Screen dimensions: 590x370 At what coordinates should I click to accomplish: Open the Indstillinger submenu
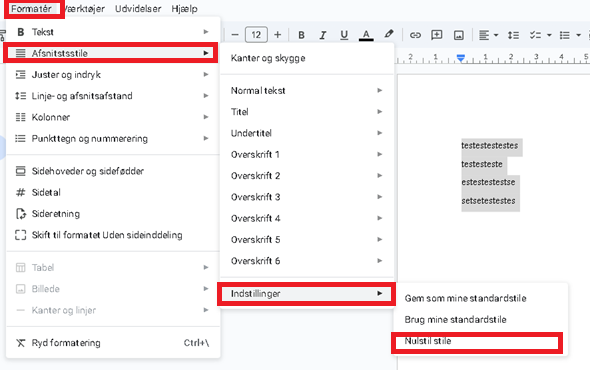point(307,294)
